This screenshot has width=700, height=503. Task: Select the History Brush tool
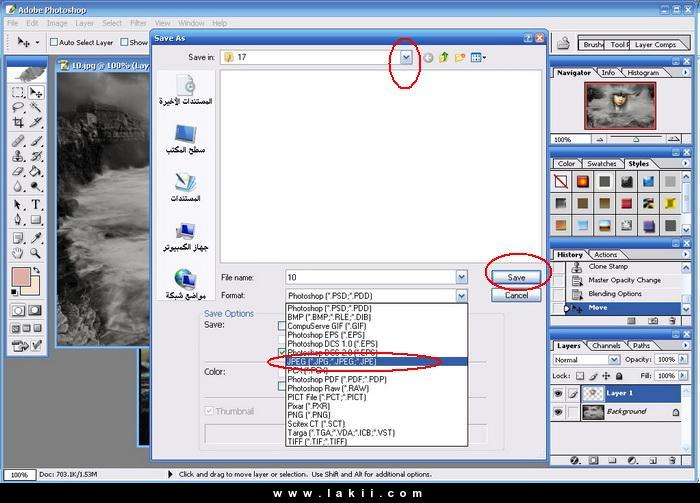(x=36, y=156)
